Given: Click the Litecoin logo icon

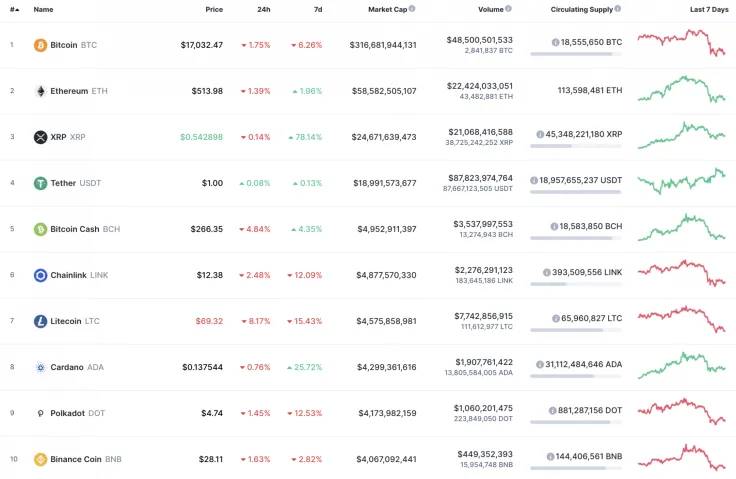Looking at the screenshot, I should coord(40,321).
